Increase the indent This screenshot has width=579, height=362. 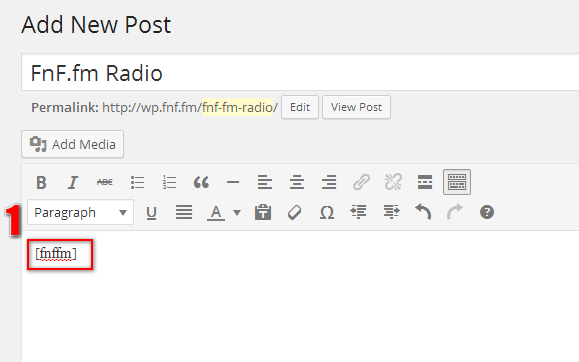[x=391, y=213]
